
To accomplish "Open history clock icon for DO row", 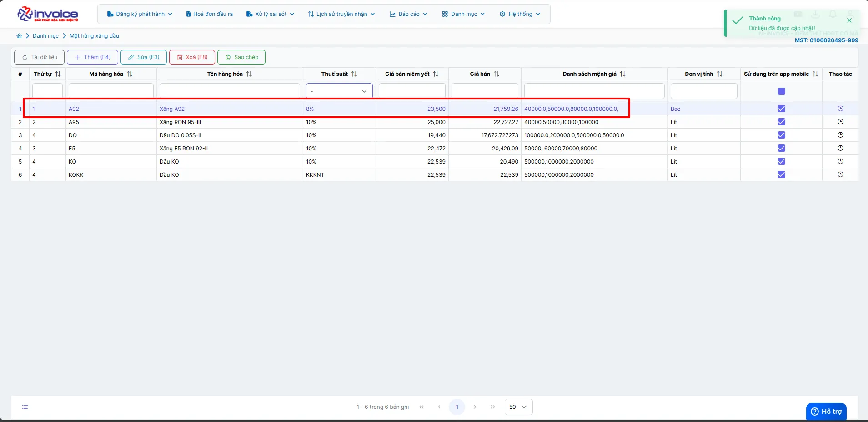I will tap(840, 135).
